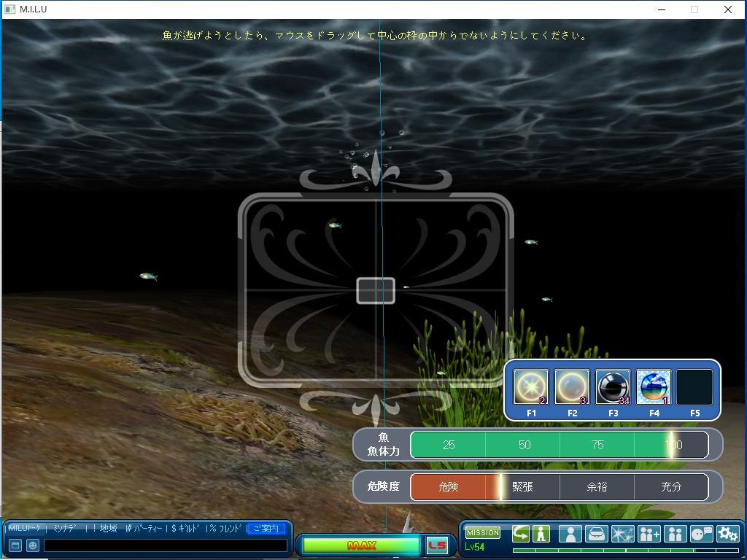Use the F2 glowing ring orb item
This screenshot has width=747, height=560.
572,387
